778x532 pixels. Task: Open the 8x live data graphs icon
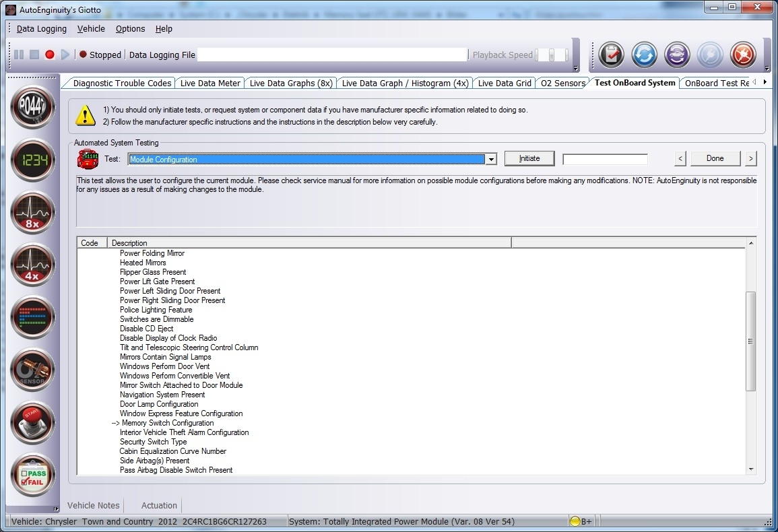click(x=33, y=212)
